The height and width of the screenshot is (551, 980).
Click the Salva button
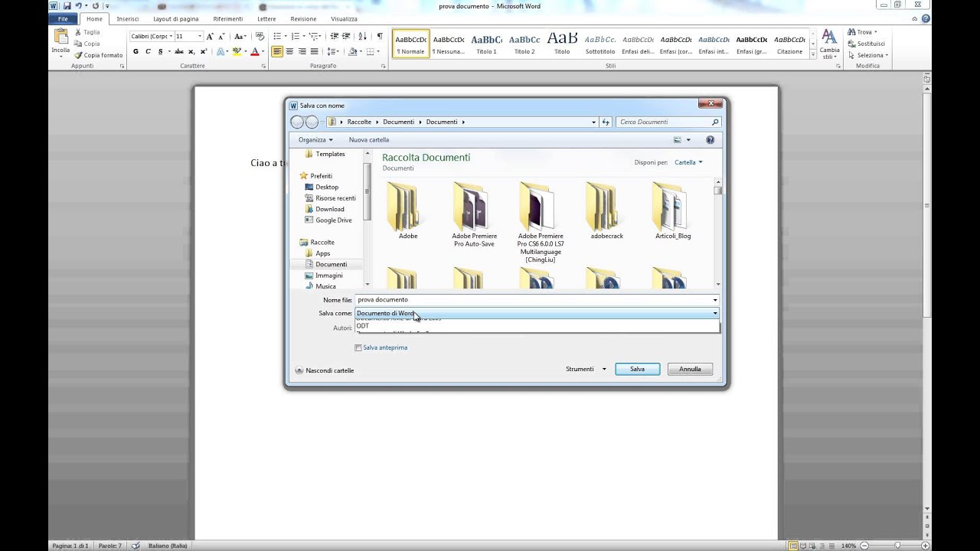click(x=637, y=369)
